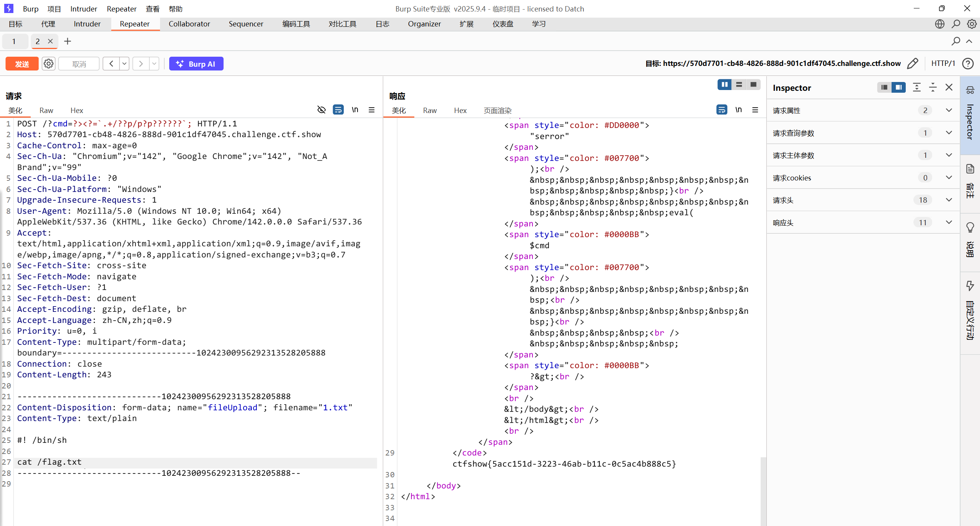
Task: Open the Burp settings gear icon at top right
Action: tap(971, 24)
